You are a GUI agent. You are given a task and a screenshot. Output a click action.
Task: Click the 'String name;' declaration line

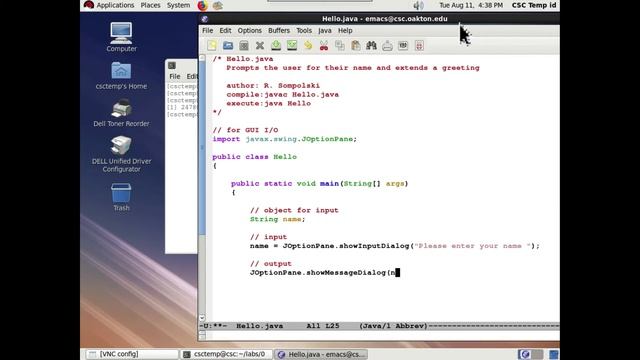click(278, 219)
